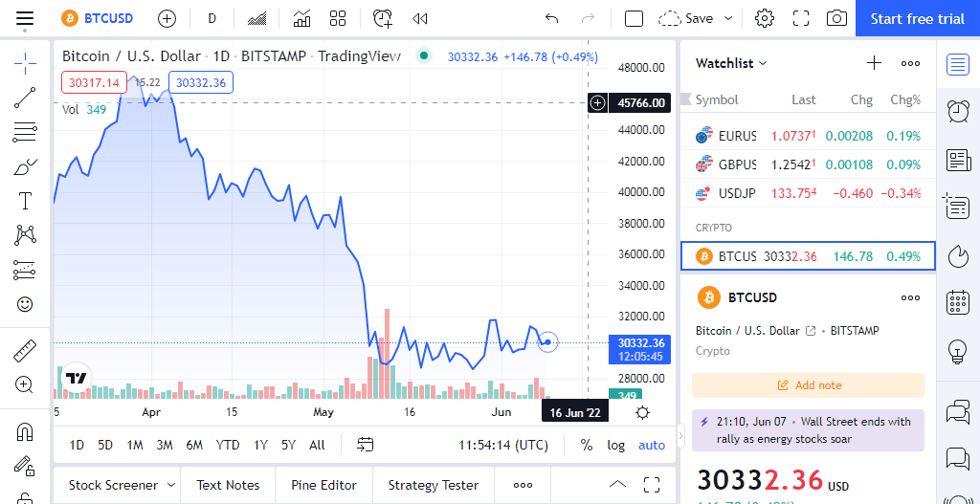Open the Ideas lightbulb icon

pos(957,351)
